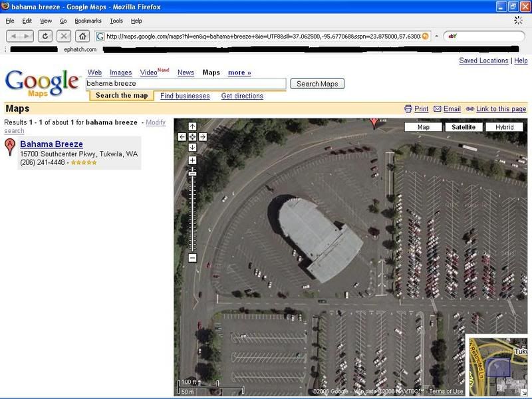Viewport: 532px width, 399px height.
Task: Zoom out with the minus button
Action: click(192, 258)
